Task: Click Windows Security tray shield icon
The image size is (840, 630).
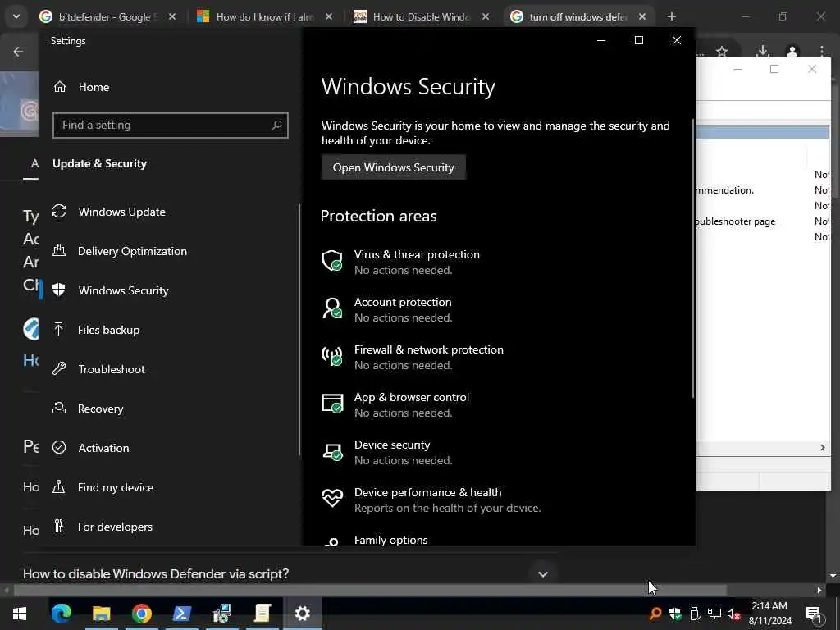Action: pos(675,614)
